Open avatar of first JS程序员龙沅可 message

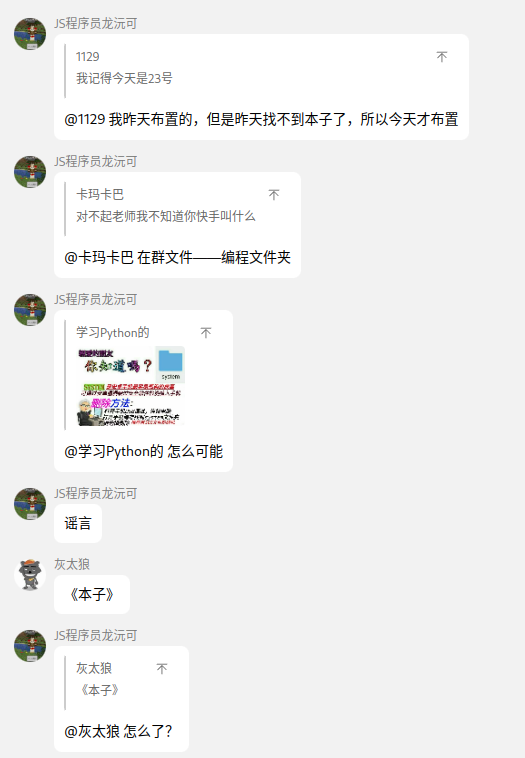(x=30, y=34)
